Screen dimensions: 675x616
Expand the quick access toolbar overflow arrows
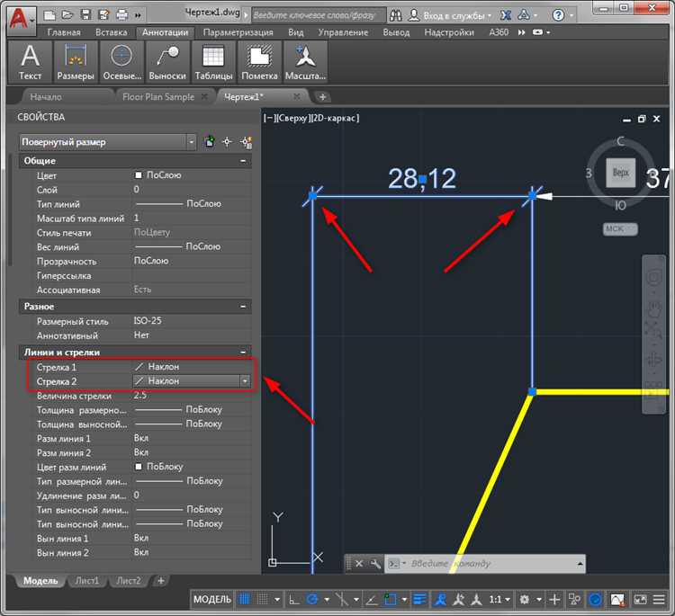coord(138,15)
